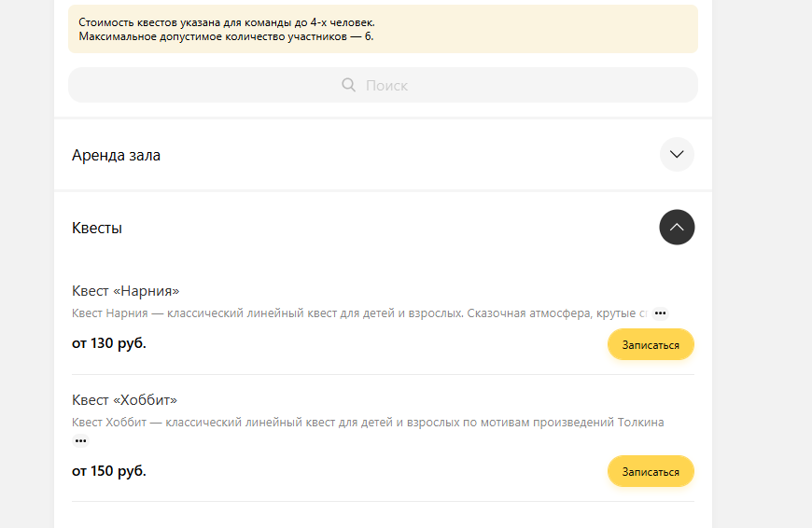The image size is (812, 528).
Task: Open the Аренда зала section title
Action: coord(116,155)
